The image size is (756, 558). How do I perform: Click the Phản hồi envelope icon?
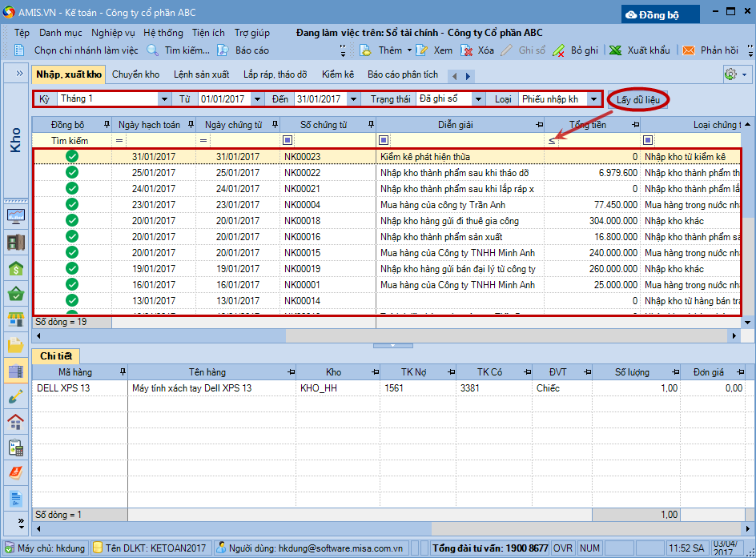[688, 50]
